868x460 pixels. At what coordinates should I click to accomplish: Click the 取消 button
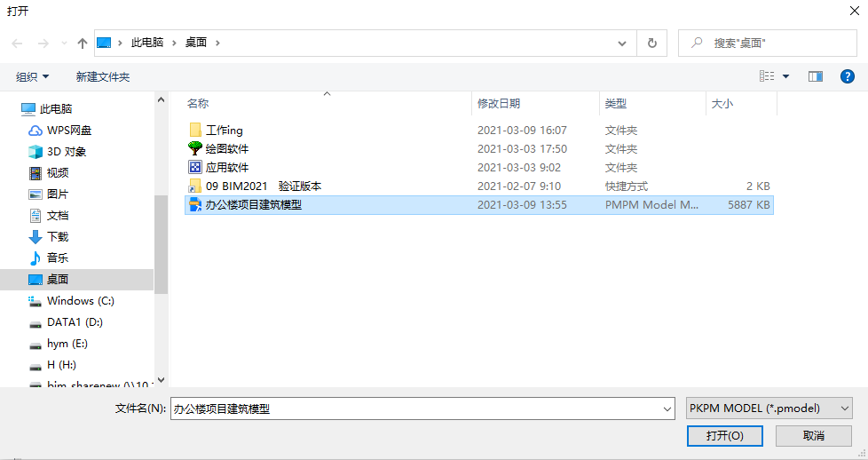click(814, 436)
